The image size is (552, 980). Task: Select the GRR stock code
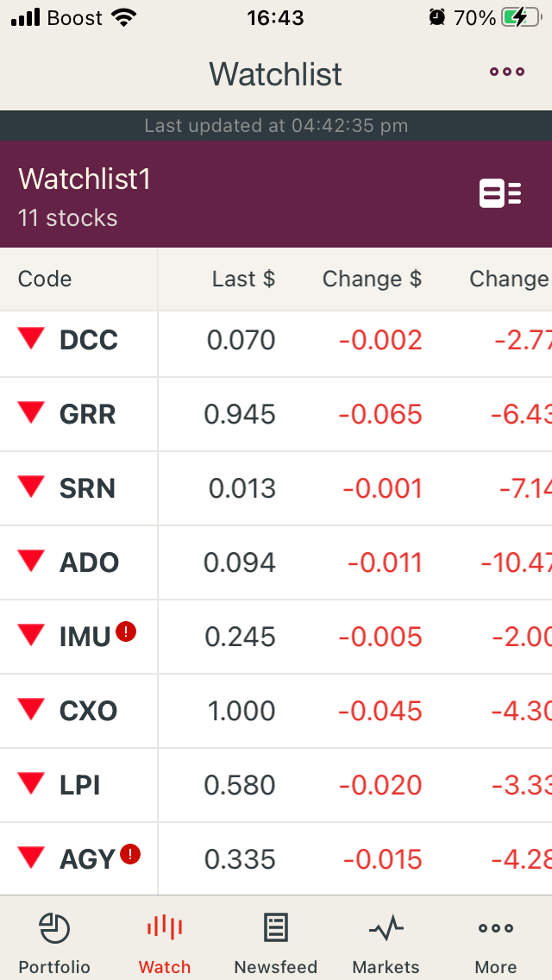point(87,414)
